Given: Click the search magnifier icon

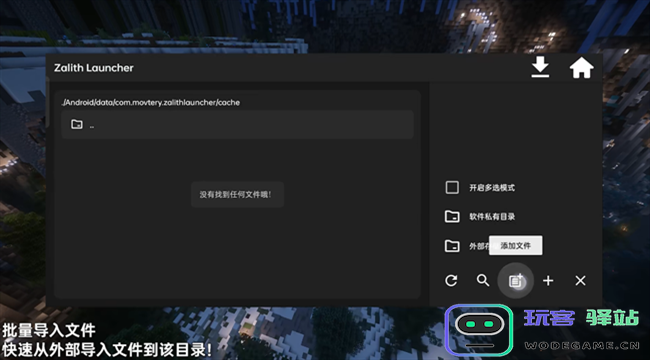Looking at the screenshot, I should (x=483, y=281).
